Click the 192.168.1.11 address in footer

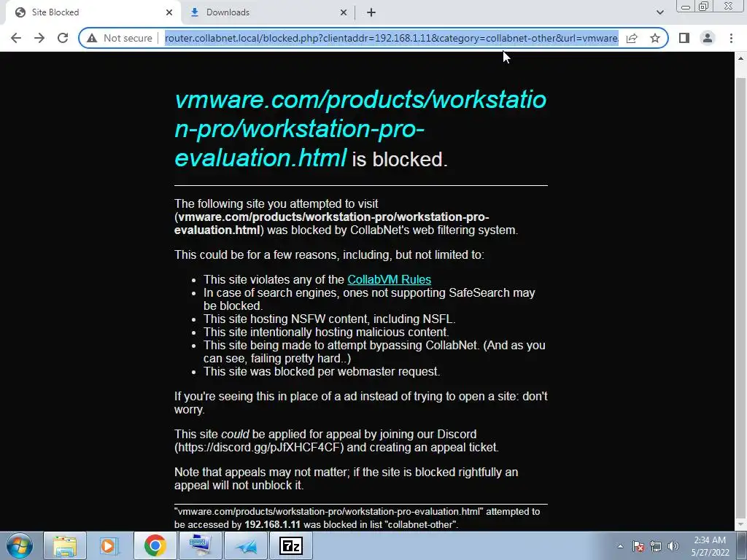pyautogui.click(x=273, y=525)
